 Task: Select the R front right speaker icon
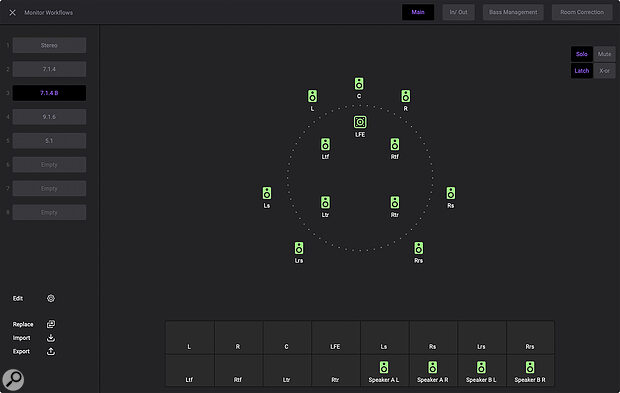tap(406, 96)
